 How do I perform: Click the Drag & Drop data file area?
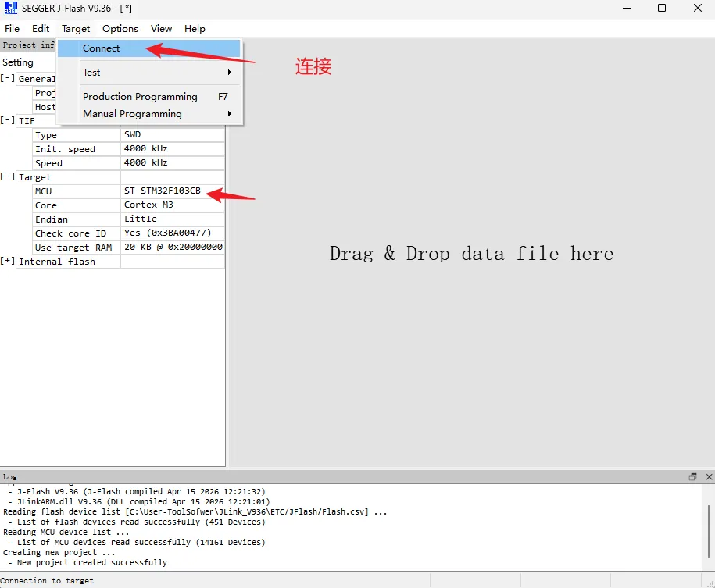pyautogui.click(x=471, y=254)
